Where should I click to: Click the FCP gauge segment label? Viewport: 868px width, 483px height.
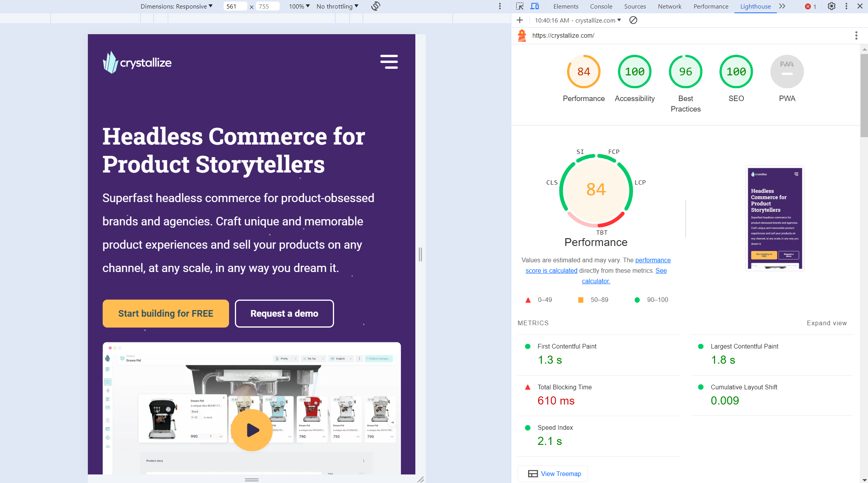(614, 152)
